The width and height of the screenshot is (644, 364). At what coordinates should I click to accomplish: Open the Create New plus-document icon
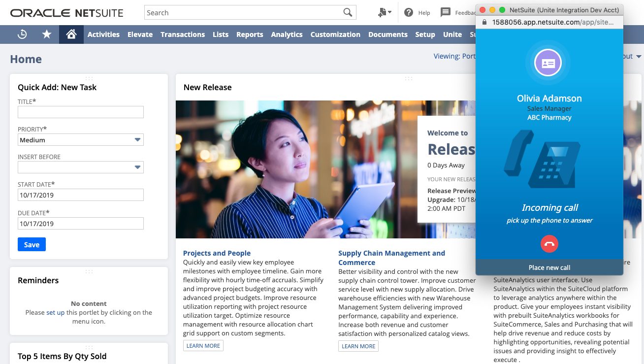click(x=382, y=13)
